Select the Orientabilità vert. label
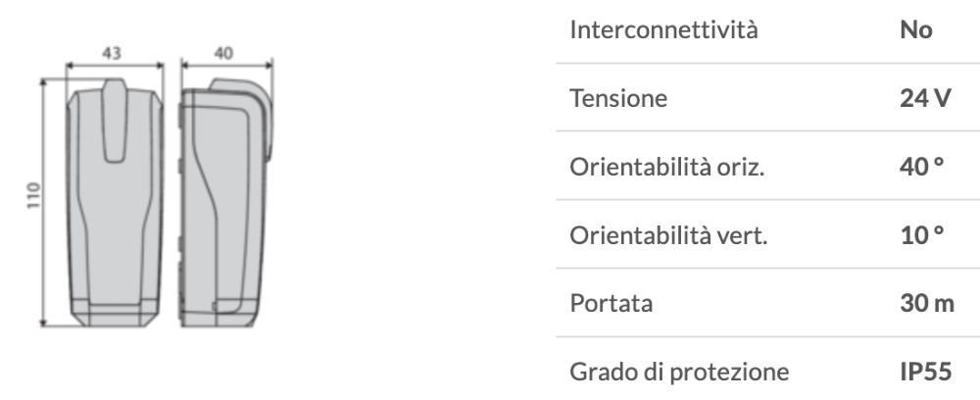Screen dimensions: 980x400 pos(666,234)
